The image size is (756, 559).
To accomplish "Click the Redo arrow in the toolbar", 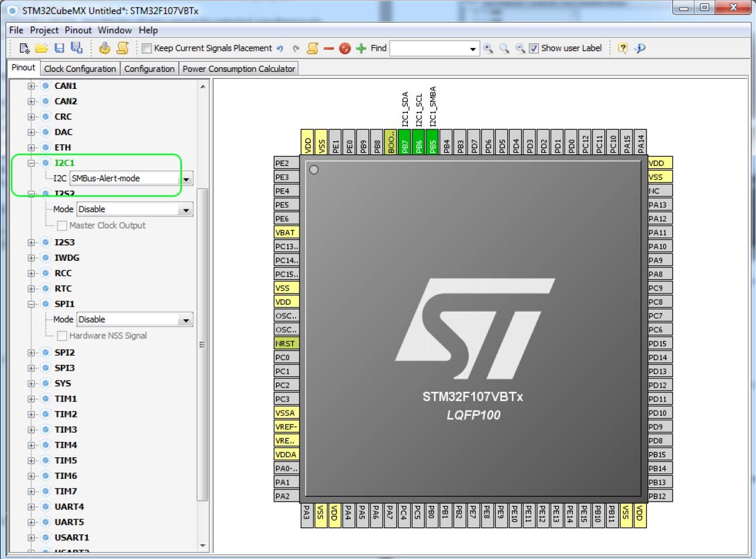I will 295,49.
